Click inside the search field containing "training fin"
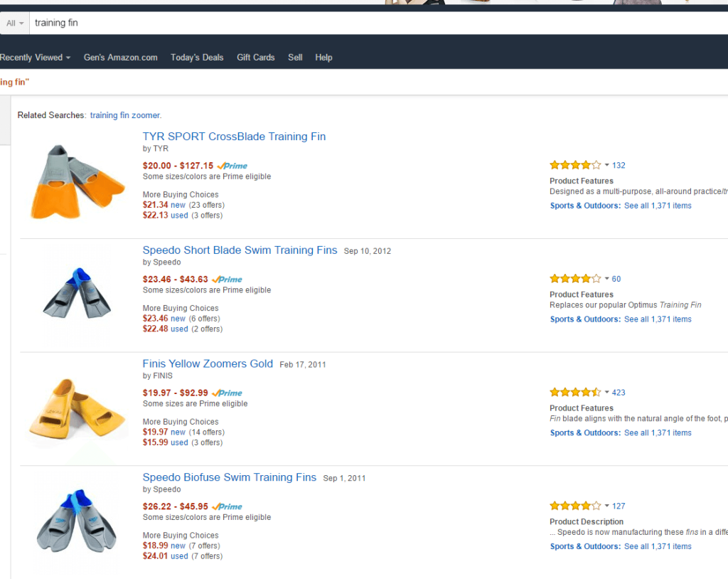This screenshot has width=728, height=579. [142, 22]
